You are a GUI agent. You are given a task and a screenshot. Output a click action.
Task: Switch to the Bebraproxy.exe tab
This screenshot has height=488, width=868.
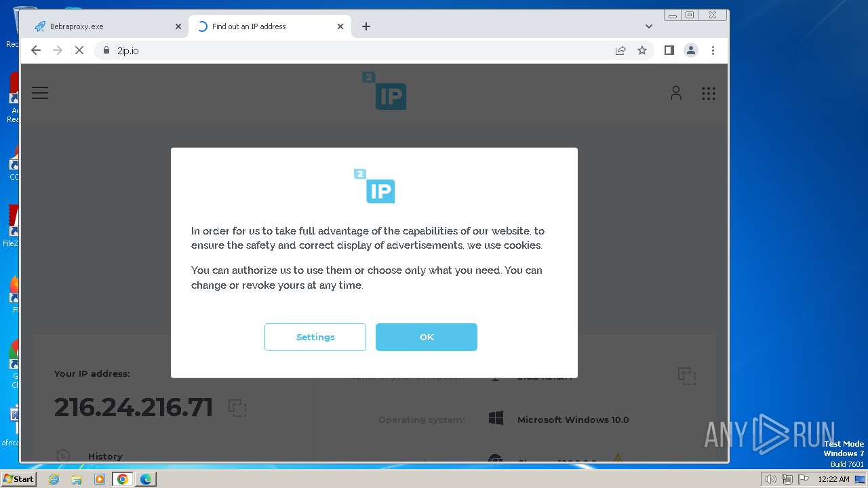click(x=108, y=26)
